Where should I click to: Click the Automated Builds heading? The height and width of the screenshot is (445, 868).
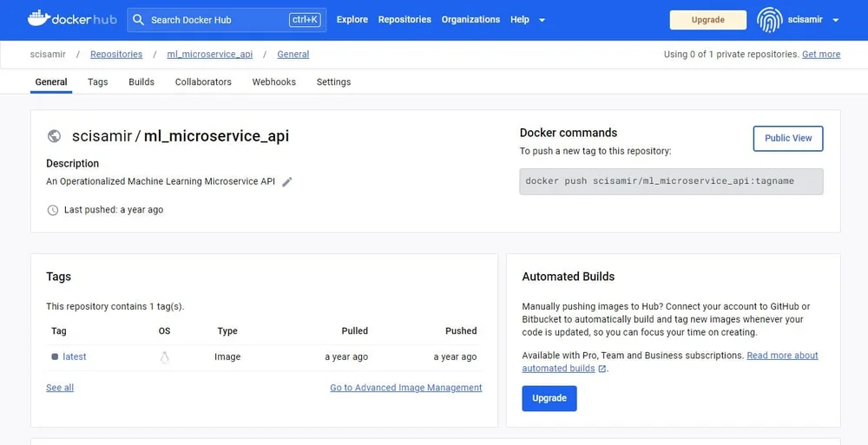(569, 277)
